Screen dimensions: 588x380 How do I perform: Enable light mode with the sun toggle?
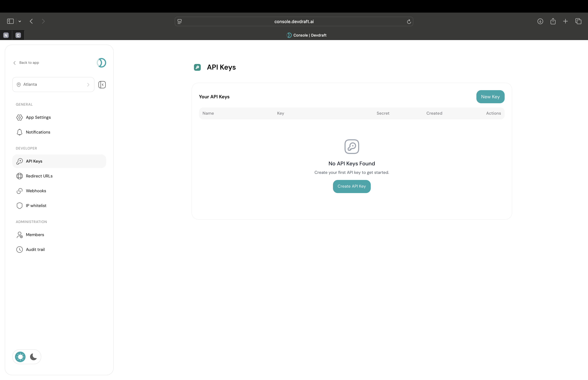20,357
